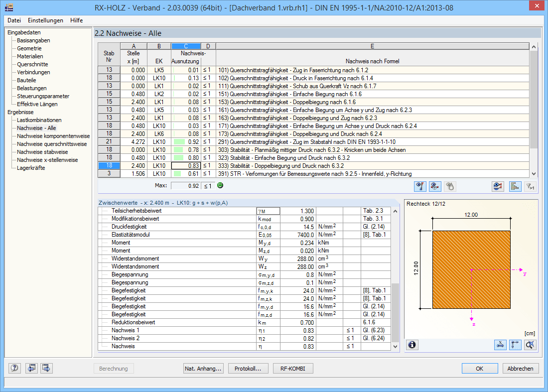Open the Datei menu
The height and width of the screenshot is (392, 548).
(14, 20)
